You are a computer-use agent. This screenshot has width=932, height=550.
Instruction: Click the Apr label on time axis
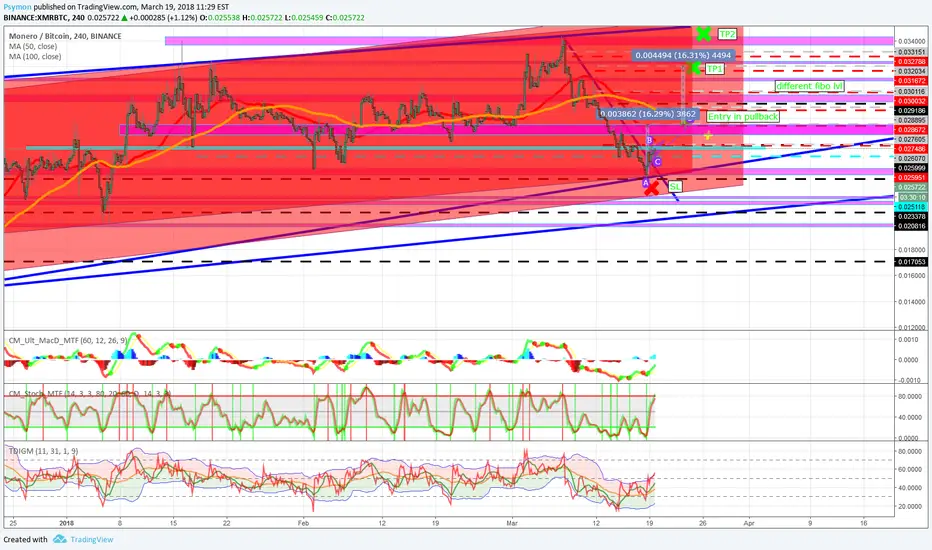[749, 523]
